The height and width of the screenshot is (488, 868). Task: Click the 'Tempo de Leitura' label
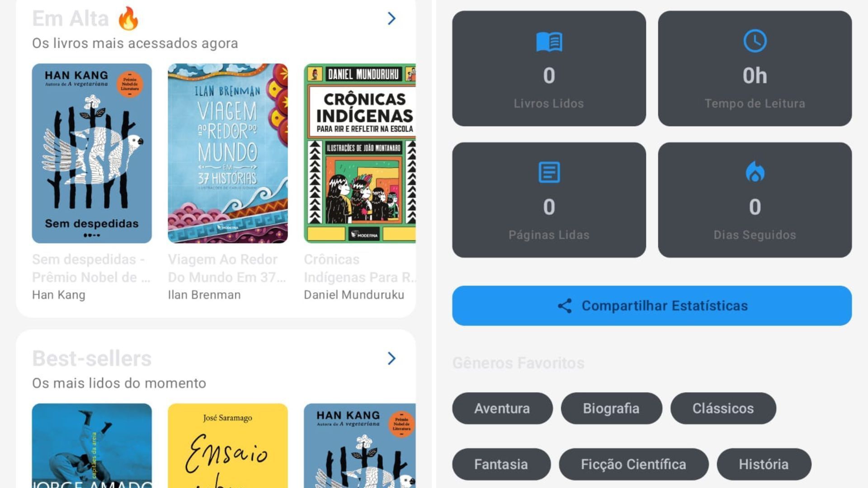[x=755, y=103]
